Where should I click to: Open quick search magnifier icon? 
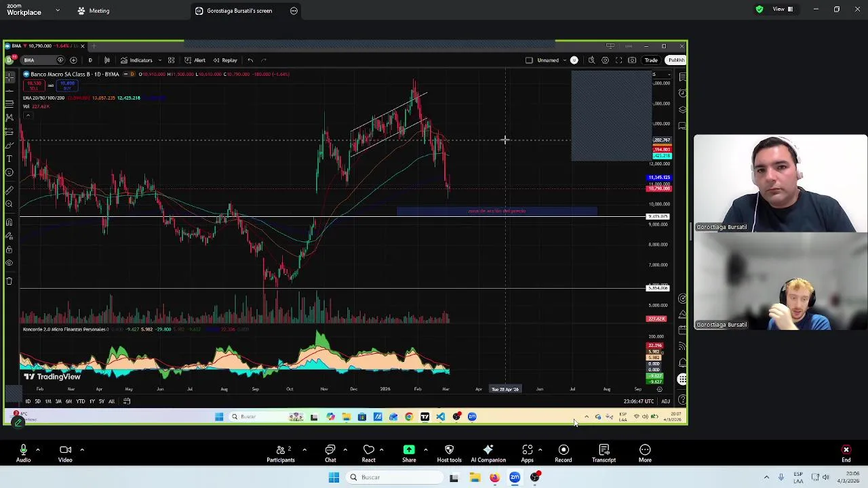(591, 60)
